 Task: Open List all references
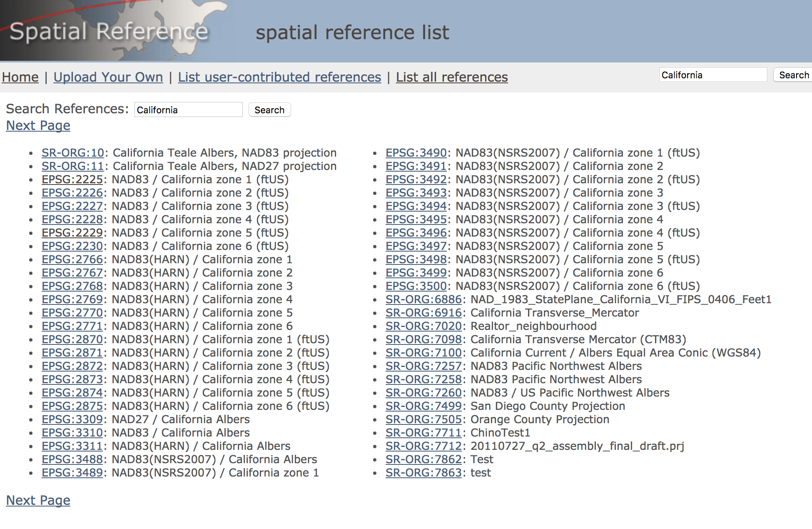click(452, 77)
